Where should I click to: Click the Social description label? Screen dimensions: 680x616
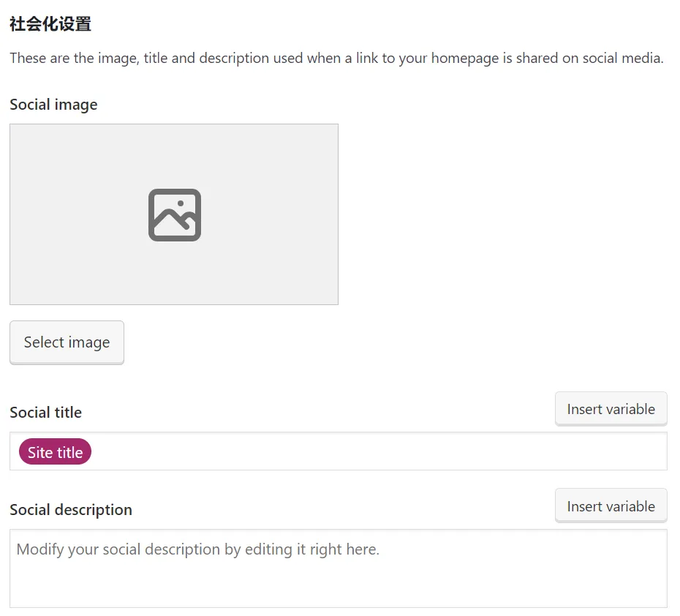point(71,510)
